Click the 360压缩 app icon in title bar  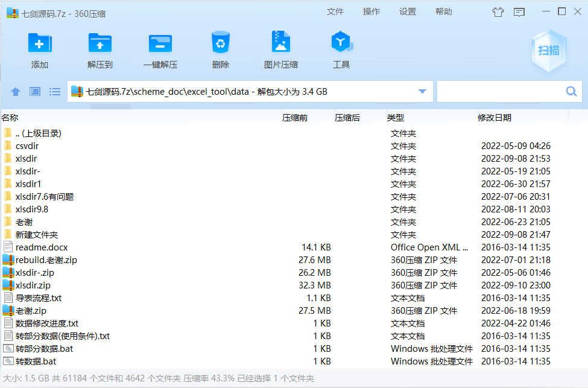[13, 13]
